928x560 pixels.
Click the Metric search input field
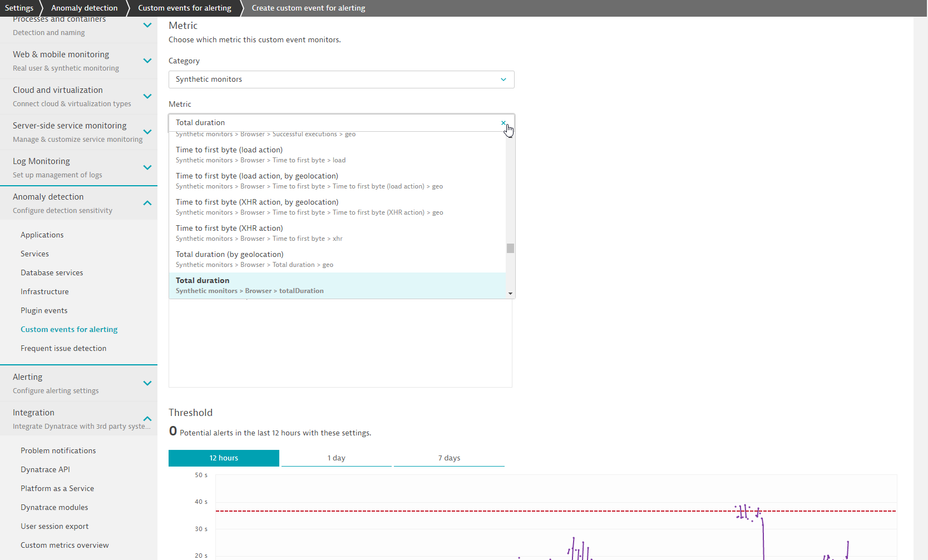(334, 123)
